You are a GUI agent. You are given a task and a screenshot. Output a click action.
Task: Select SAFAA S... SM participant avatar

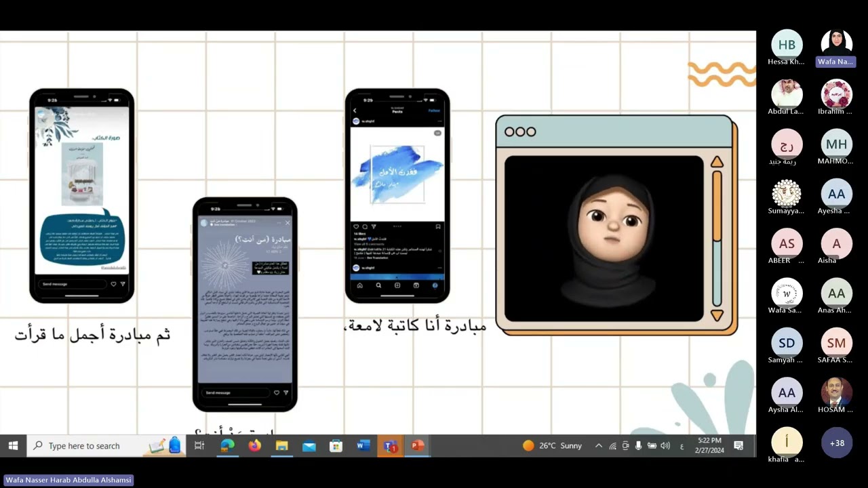[836, 343]
